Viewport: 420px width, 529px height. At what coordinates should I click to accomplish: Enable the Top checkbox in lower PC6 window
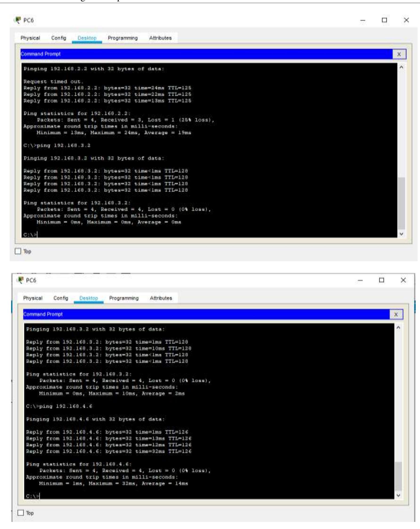(21, 513)
